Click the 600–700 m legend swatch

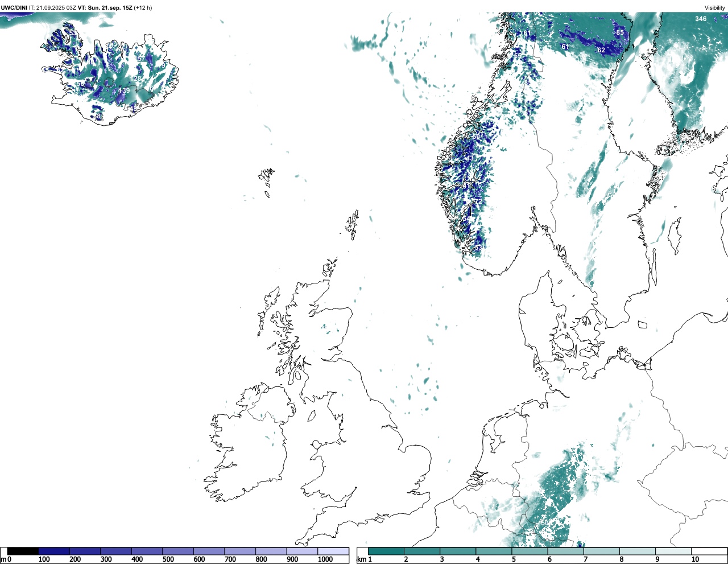tap(209, 551)
